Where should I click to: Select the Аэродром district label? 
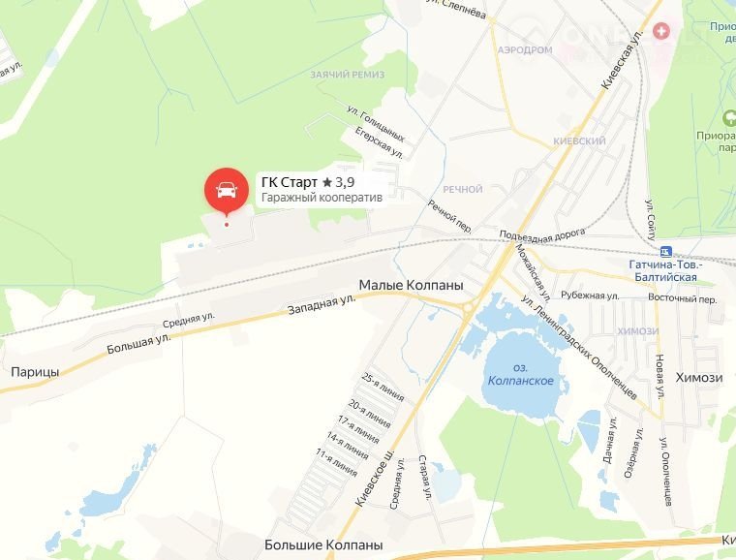tap(525, 49)
